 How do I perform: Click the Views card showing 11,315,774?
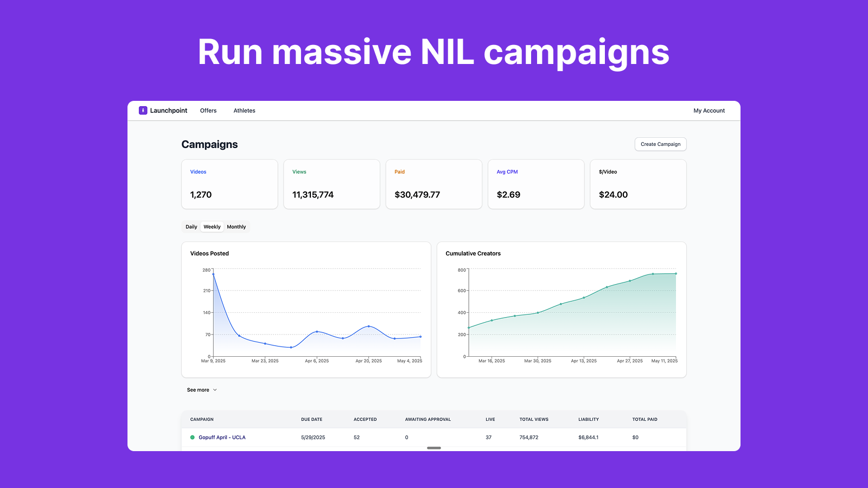click(331, 184)
